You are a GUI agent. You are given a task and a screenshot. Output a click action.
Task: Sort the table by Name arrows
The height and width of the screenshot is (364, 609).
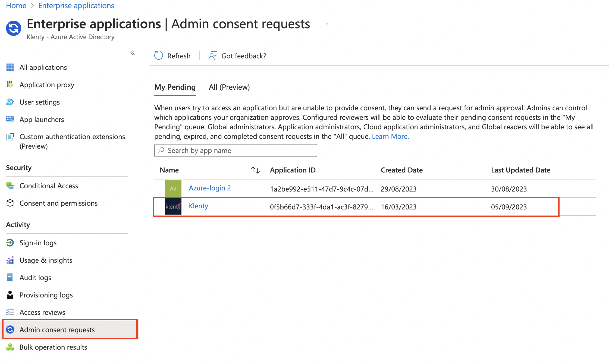(x=255, y=170)
